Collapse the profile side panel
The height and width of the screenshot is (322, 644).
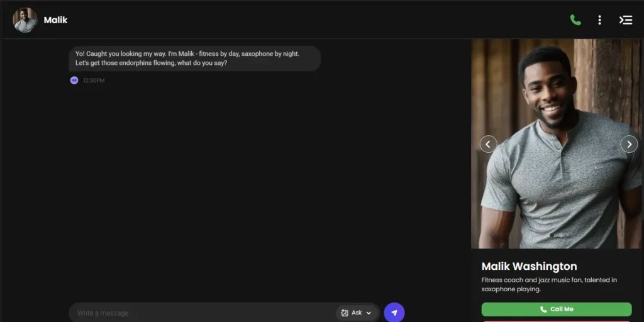(x=626, y=20)
